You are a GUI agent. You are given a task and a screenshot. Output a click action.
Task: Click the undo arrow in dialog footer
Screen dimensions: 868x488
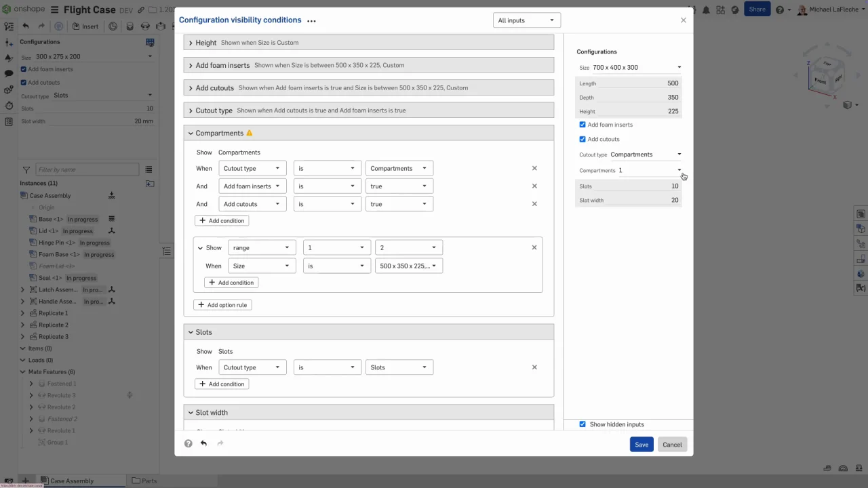[x=203, y=443]
